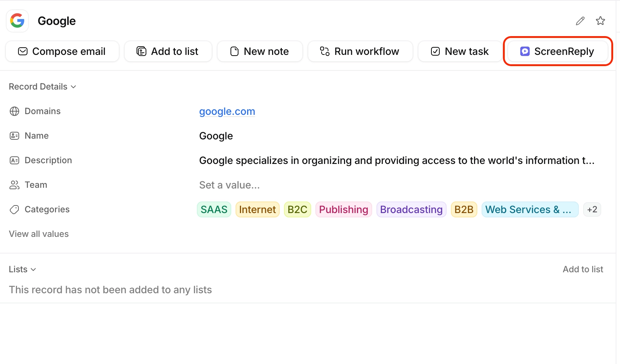The image size is (620, 364).
Task: Show the +2 more categories
Action: [592, 209]
